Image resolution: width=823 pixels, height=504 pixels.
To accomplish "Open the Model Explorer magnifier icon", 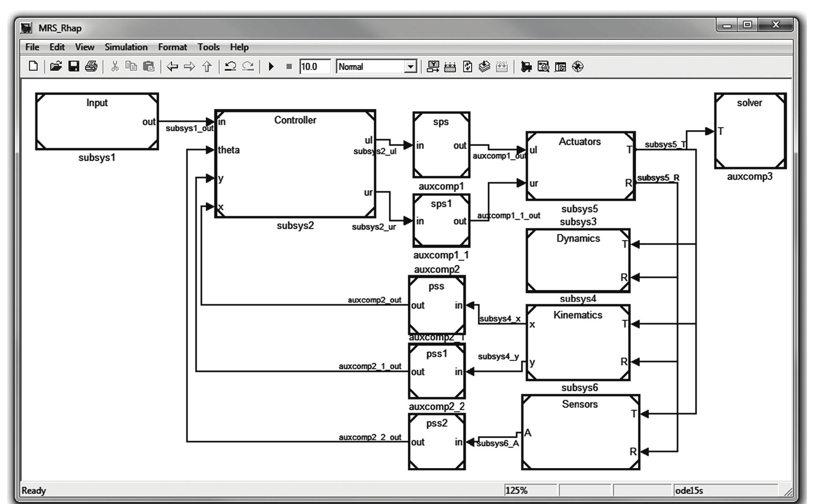I will point(543,66).
